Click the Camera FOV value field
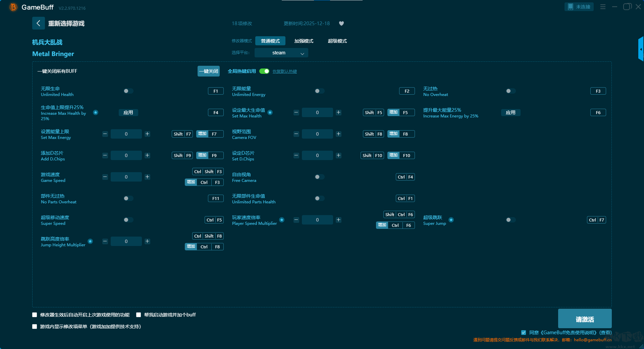Screen dimensions: 644x349 click(317, 134)
